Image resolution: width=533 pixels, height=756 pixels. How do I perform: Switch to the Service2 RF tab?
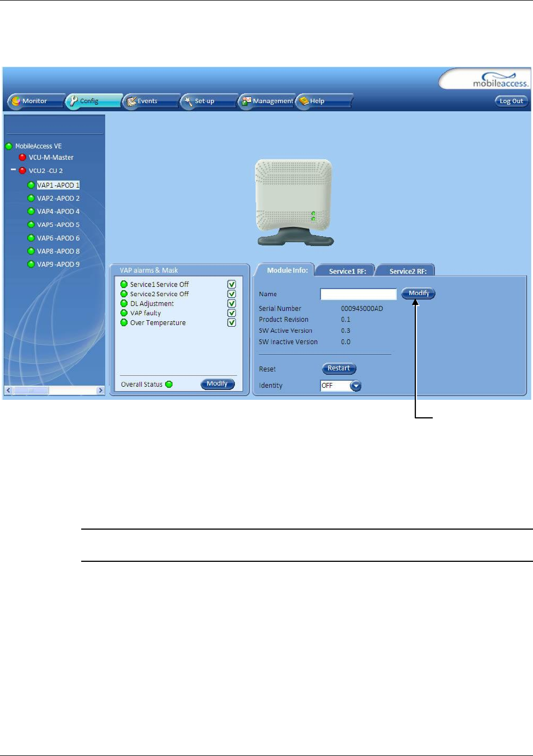407,271
